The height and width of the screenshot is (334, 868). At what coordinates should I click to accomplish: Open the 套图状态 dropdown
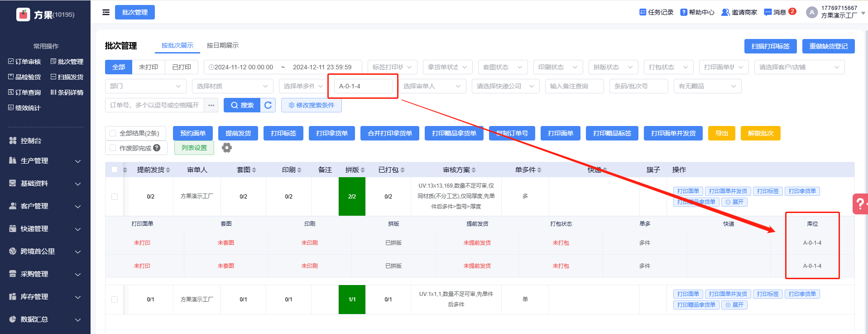click(503, 67)
